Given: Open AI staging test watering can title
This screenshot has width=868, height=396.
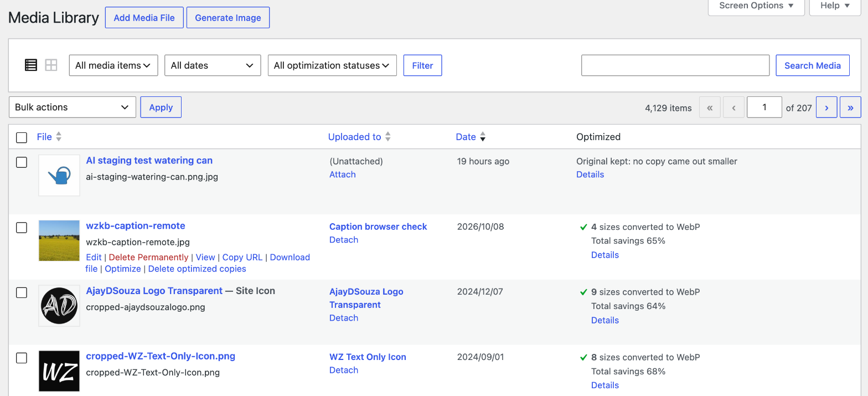Looking at the screenshot, I should (149, 161).
